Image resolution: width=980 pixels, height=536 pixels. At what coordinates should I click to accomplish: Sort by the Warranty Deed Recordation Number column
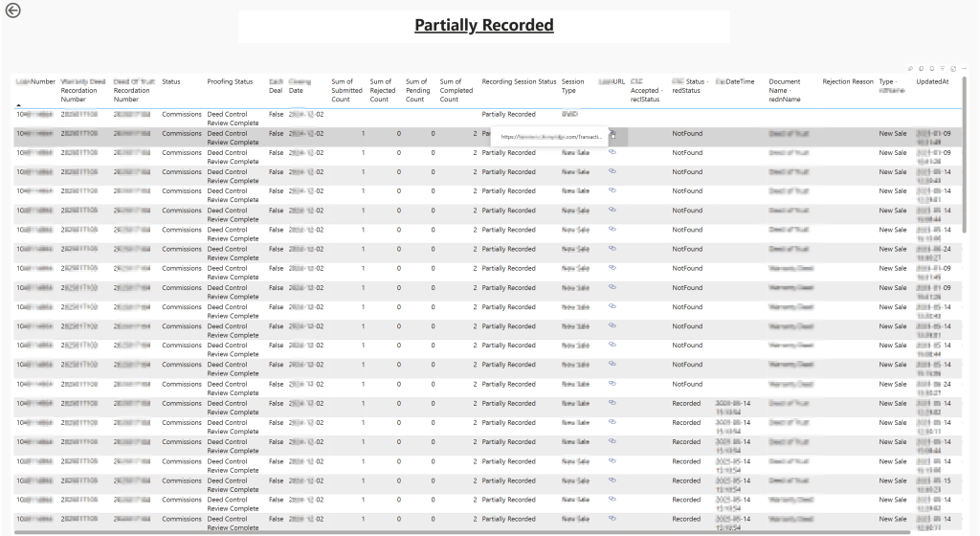coord(83,91)
